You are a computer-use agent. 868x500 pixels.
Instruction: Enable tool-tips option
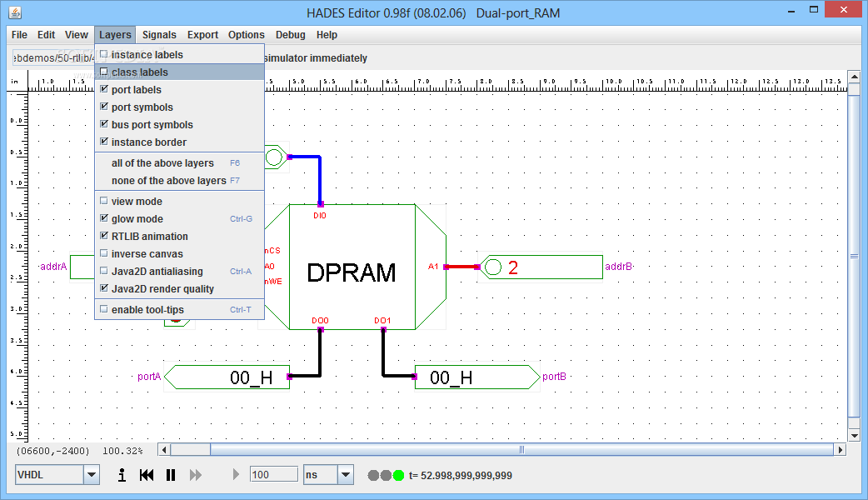[179, 310]
